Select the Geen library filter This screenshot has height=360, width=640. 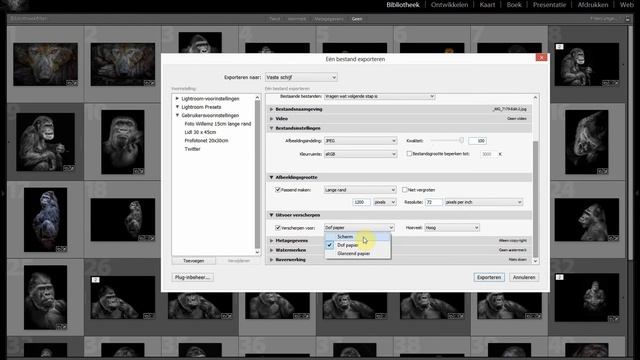[x=357, y=19]
